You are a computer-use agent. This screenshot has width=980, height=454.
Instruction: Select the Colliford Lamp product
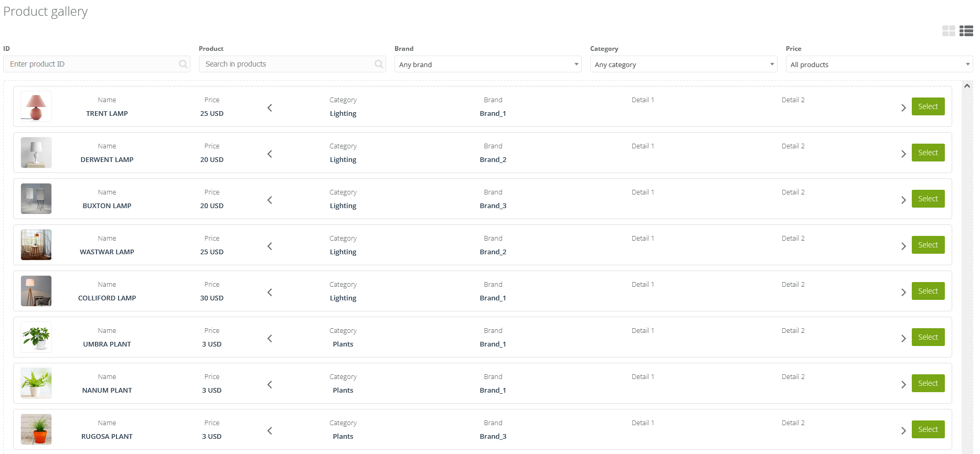click(x=928, y=291)
